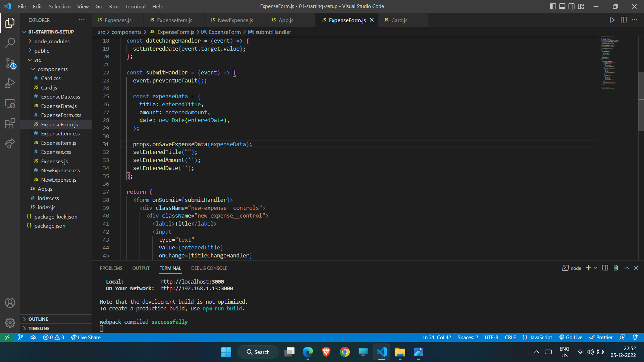Image resolution: width=644 pixels, height=362 pixels.
Task: Toggle panel visibility layout button
Action: tap(562, 6)
